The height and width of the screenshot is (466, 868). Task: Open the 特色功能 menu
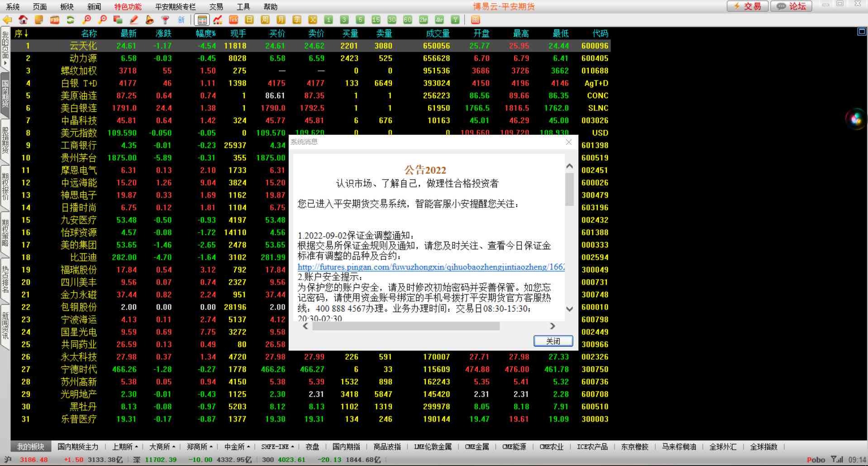(x=128, y=7)
